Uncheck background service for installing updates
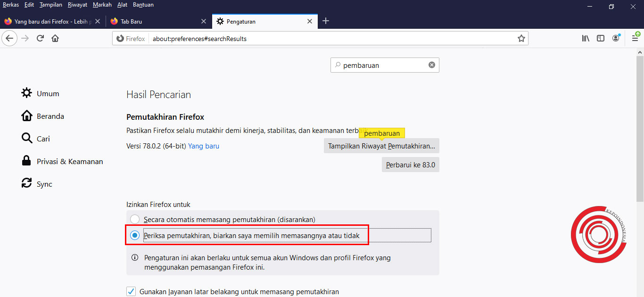 coord(131,291)
